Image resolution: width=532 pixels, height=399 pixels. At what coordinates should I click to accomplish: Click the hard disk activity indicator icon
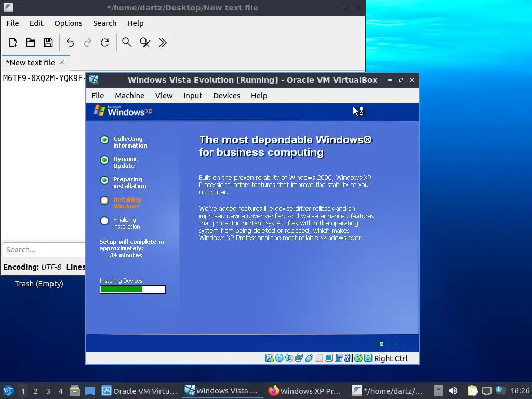[x=270, y=358]
